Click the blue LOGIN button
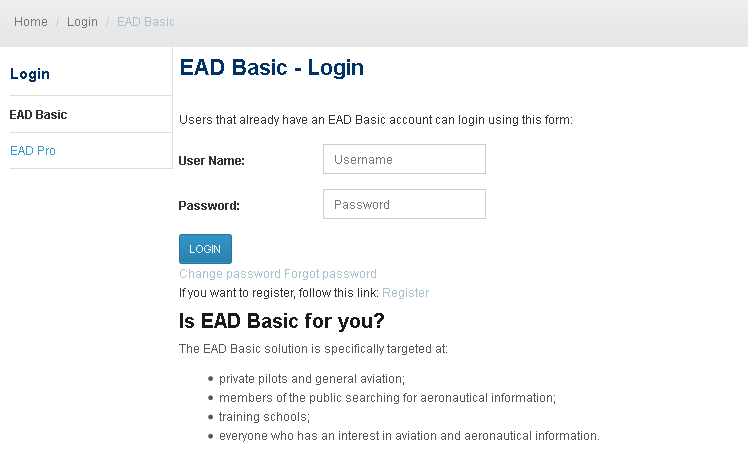 [x=205, y=249]
